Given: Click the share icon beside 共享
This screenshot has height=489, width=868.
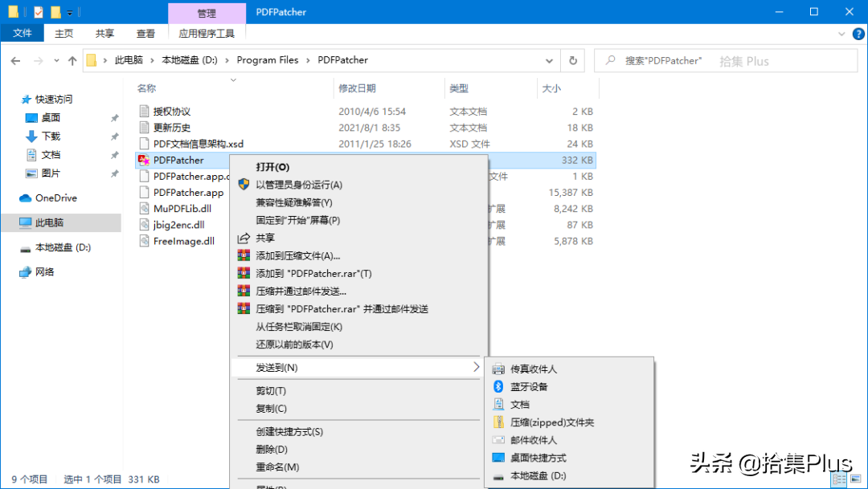Looking at the screenshot, I should point(244,238).
